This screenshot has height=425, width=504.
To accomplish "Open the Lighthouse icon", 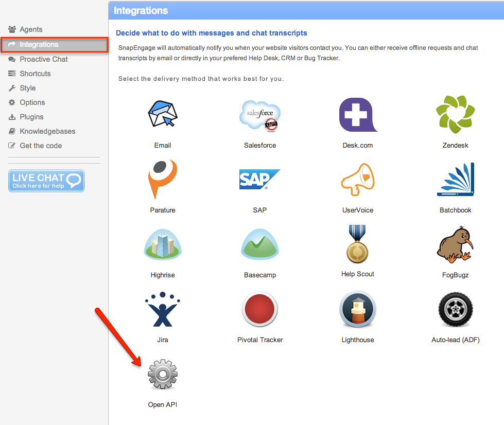I will pos(358,309).
